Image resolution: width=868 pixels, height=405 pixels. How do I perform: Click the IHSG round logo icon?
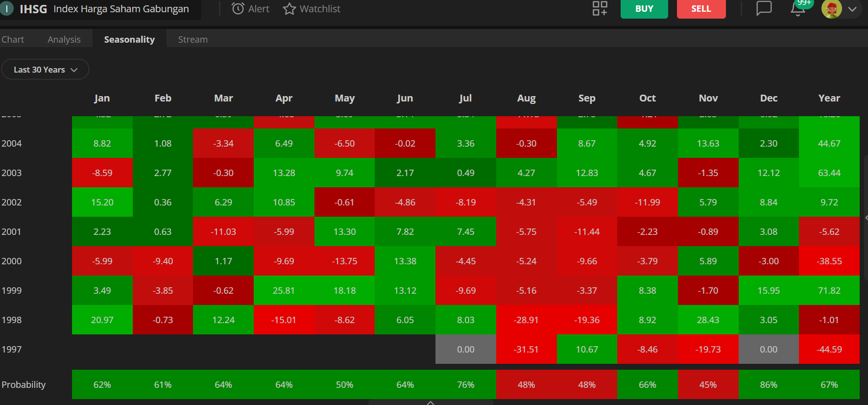pyautogui.click(x=7, y=9)
